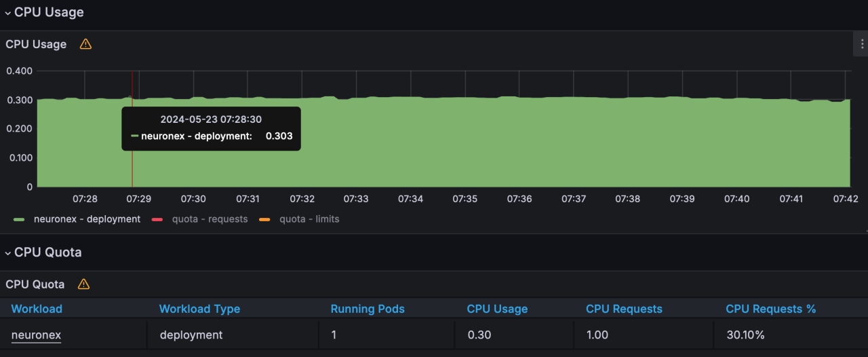Sort by CPU Usage column header
The width and height of the screenshot is (868, 357).
pyautogui.click(x=497, y=309)
